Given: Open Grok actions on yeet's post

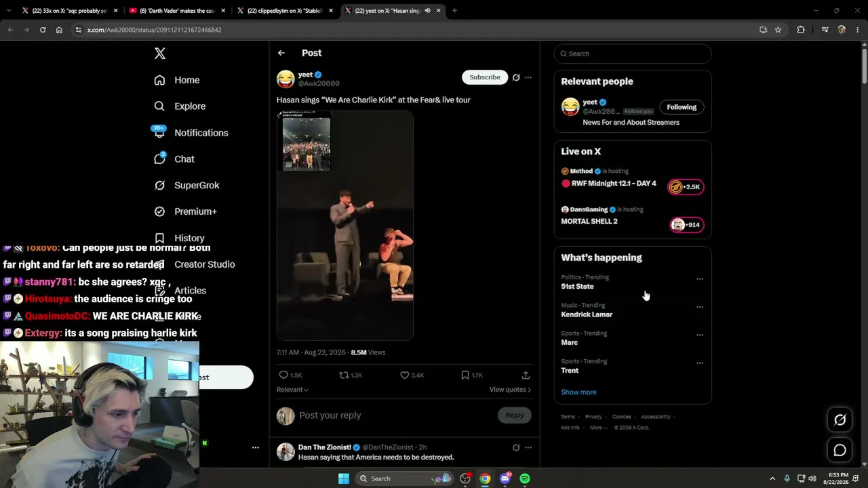Looking at the screenshot, I should 516,77.
